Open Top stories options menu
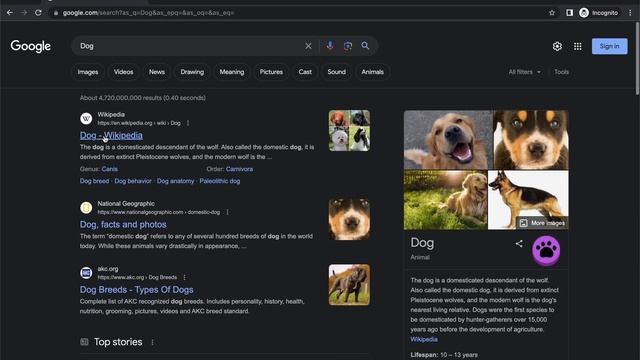Viewport: 640px width, 360px height. point(153,342)
